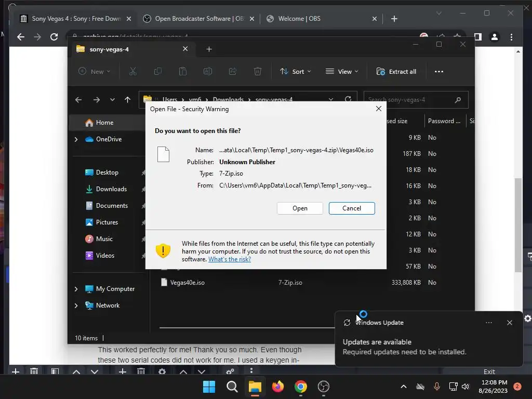Expand the My Computer tree node
This screenshot has width=532, height=399.
pyautogui.click(x=76, y=289)
